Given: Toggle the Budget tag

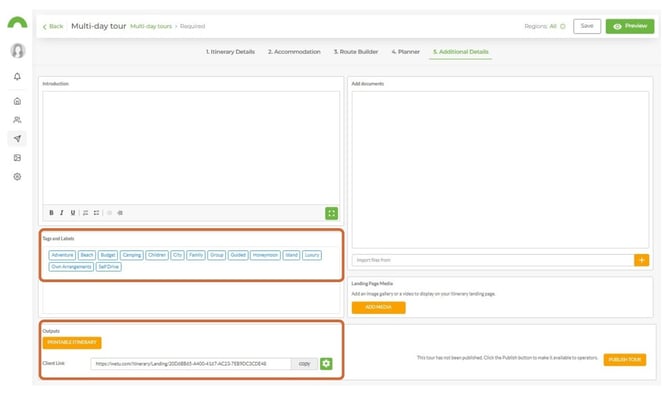Looking at the screenshot, I should point(108,255).
